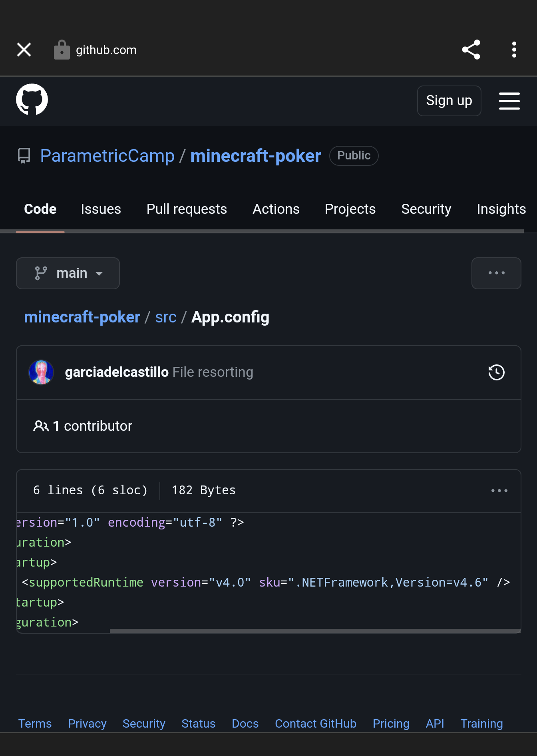
Task: Click the horizontal scrollbar under the code
Action: pos(315,631)
